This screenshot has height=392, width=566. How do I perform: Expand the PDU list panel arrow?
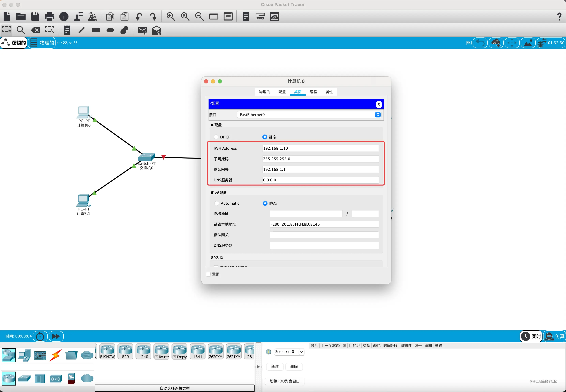click(x=258, y=367)
